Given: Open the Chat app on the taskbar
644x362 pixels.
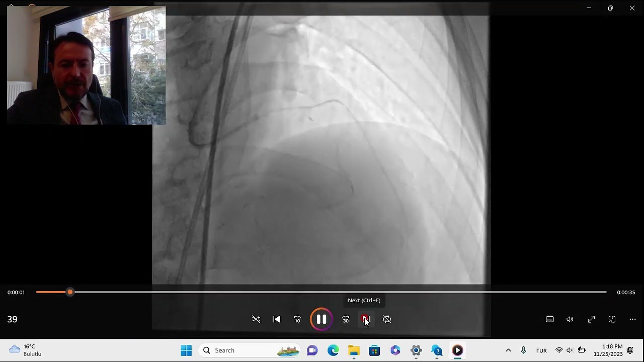Looking at the screenshot, I should [312, 350].
